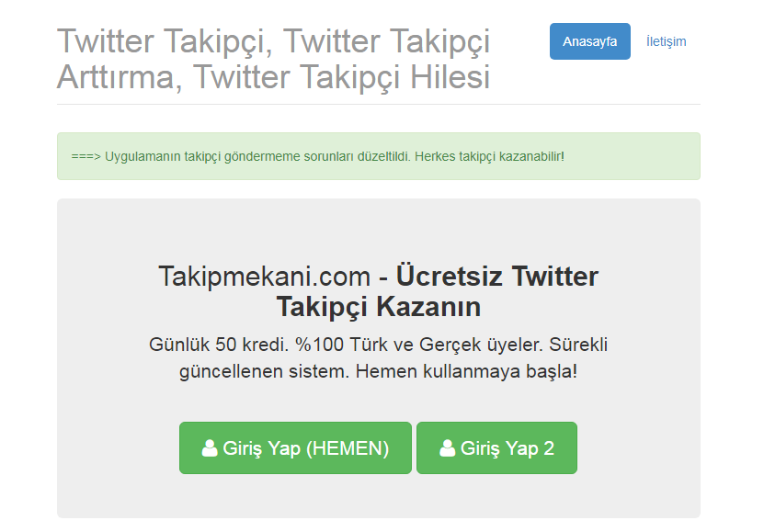764x532 pixels.
Task: Go to the İletişim page link
Action: click(666, 41)
